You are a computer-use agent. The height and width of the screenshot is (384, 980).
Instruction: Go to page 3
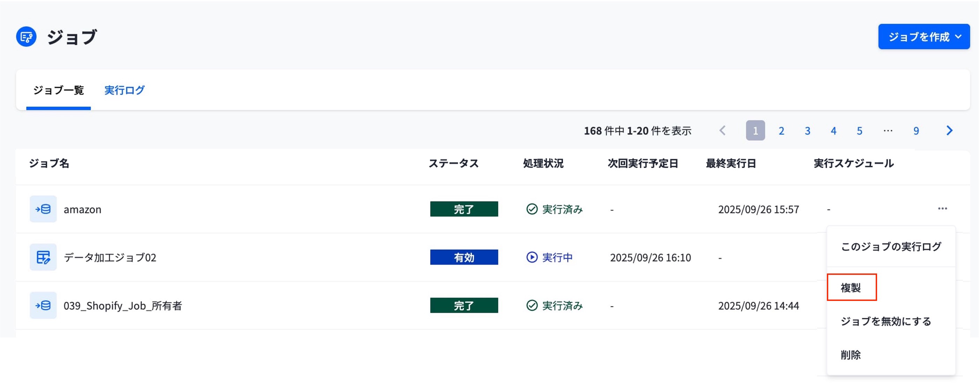(807, 131)
